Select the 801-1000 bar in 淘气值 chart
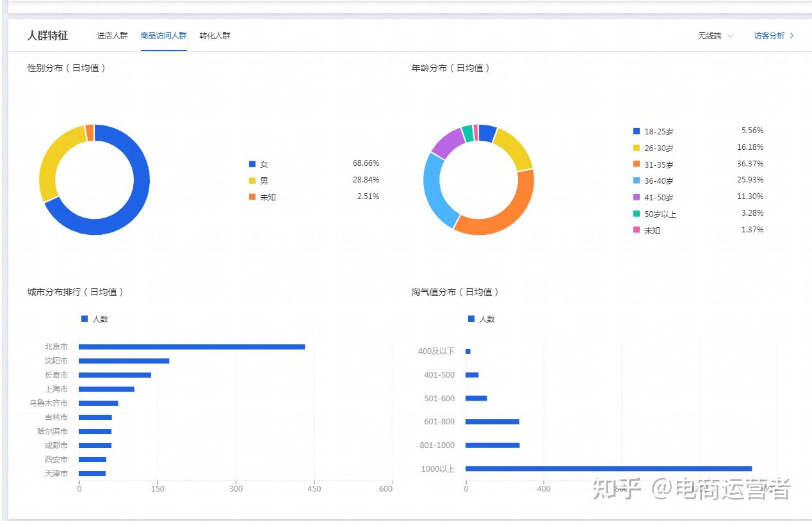 pyautogui.click(x=492, y=445)
